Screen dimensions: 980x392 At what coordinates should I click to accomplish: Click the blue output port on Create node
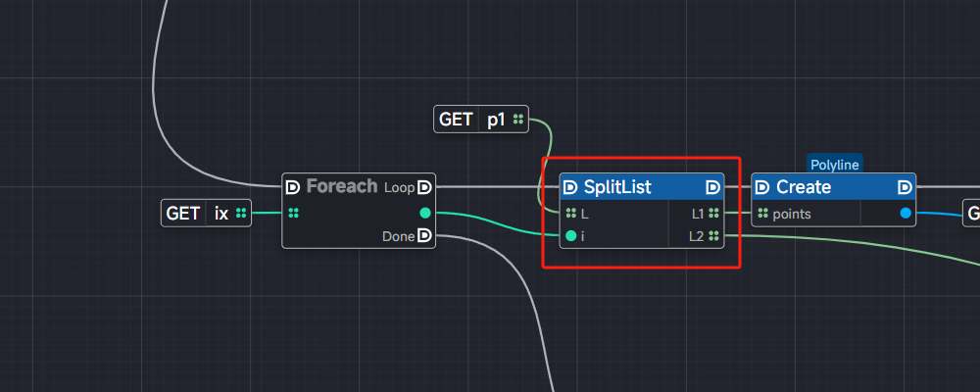(x=906, y=213)
